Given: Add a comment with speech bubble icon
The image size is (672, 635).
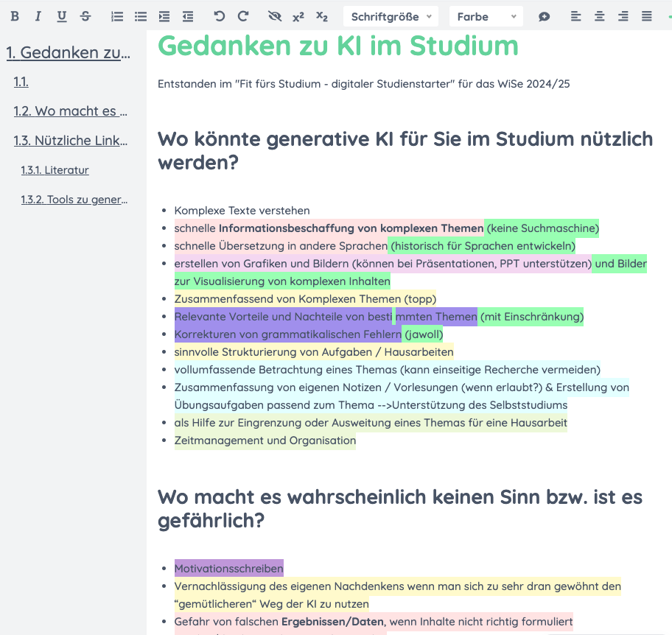Looking at the screenshot, I should (544, 16).
